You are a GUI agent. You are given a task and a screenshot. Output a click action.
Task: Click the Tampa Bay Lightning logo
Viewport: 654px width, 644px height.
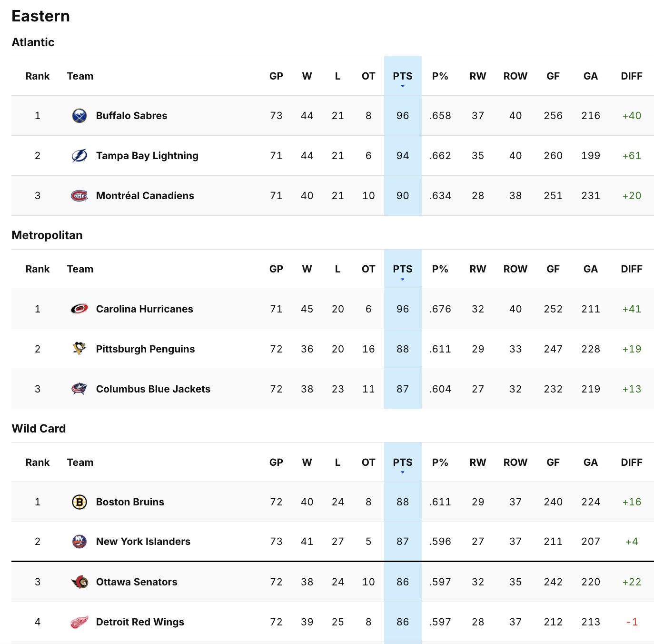coord(79,156)
